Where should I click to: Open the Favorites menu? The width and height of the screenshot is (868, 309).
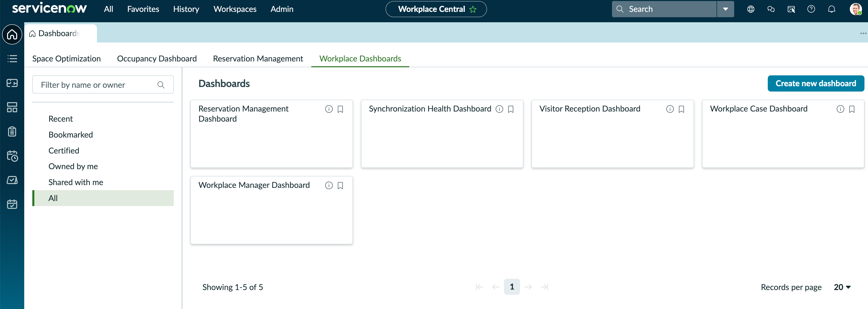143,9
